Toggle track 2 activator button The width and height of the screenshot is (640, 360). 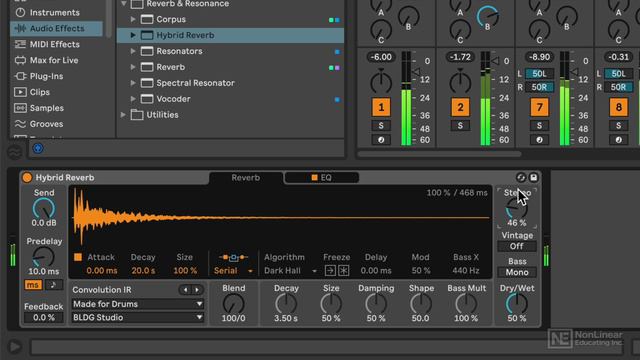click(460, 107)
